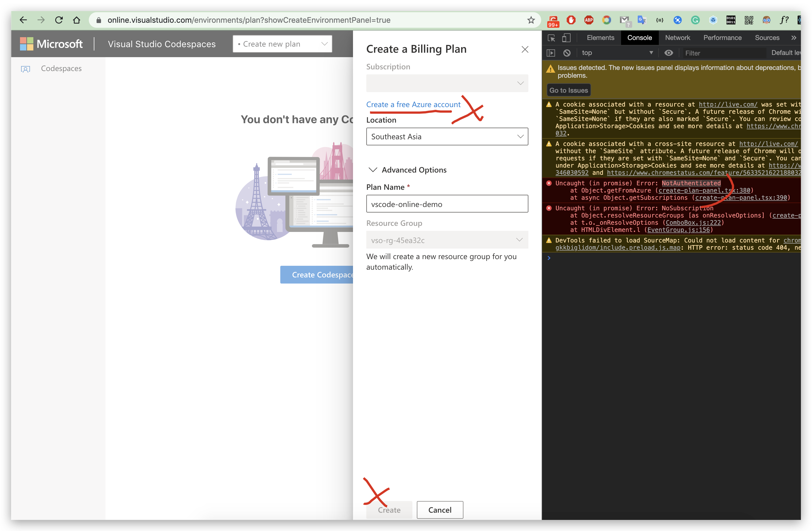Go back with the browser back arrow

tap(23, 20)
